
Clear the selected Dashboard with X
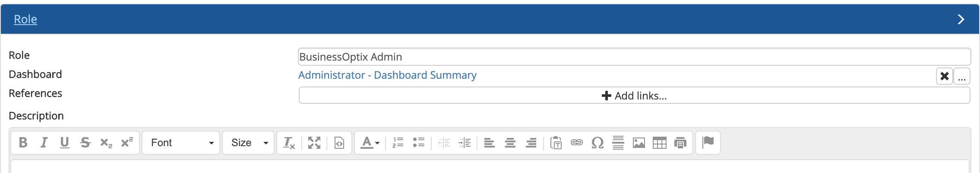[x=945, y=77]
